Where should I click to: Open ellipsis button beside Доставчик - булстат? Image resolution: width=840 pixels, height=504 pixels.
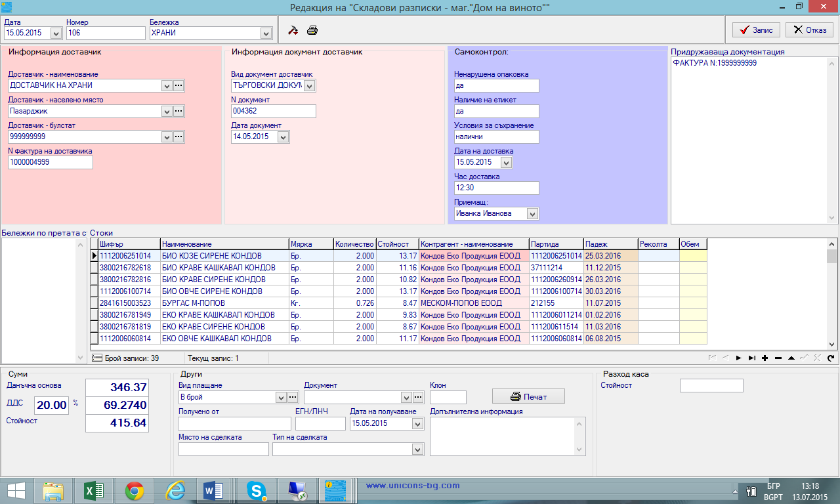[x=178, y=136]
